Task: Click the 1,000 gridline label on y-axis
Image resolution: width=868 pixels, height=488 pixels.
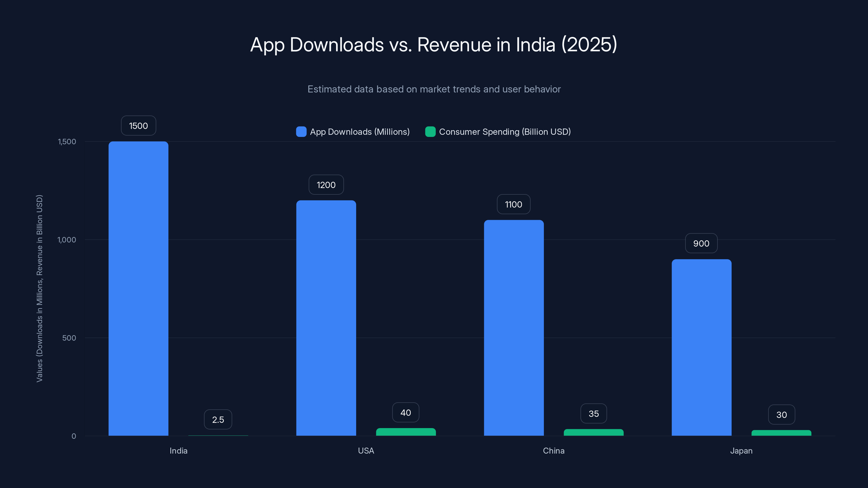Action: [66, 240]
